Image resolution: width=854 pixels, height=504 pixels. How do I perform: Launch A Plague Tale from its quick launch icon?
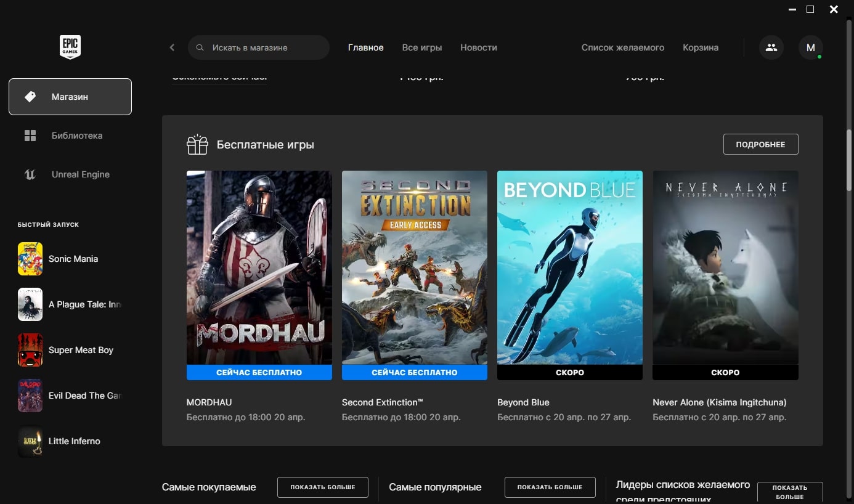click(x=30, y=304)
